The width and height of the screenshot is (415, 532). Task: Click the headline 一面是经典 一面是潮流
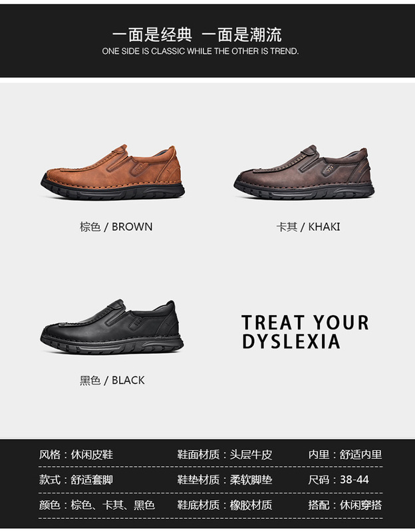[x=197, y=35]
